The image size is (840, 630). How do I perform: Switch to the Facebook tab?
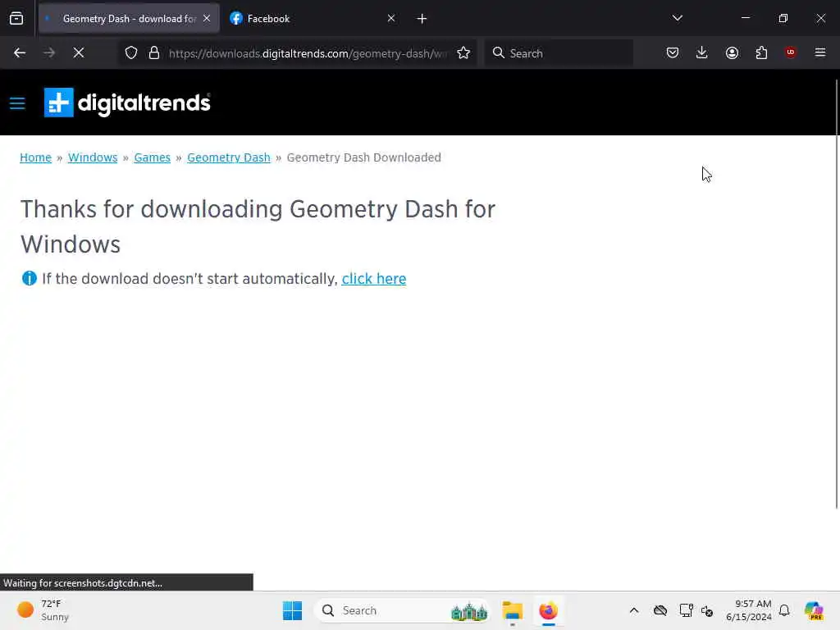click(313, 18)
